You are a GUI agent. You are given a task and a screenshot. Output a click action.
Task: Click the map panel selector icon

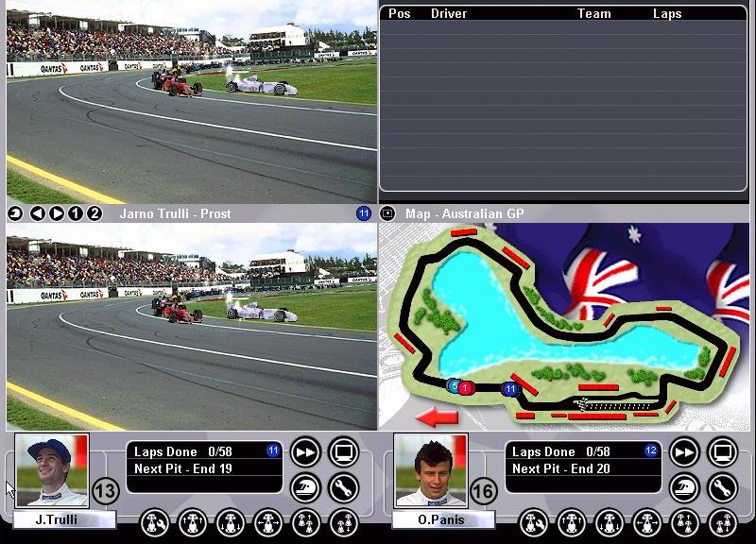pos(387,213)
